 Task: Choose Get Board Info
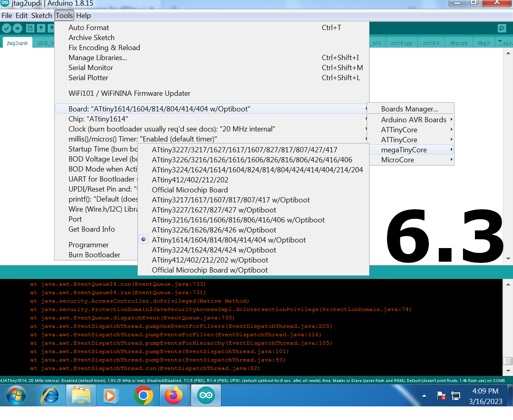tap(96, 229)
